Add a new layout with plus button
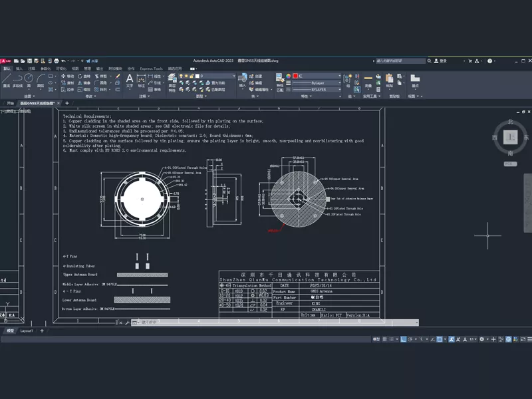 click(x=42, y=331)
